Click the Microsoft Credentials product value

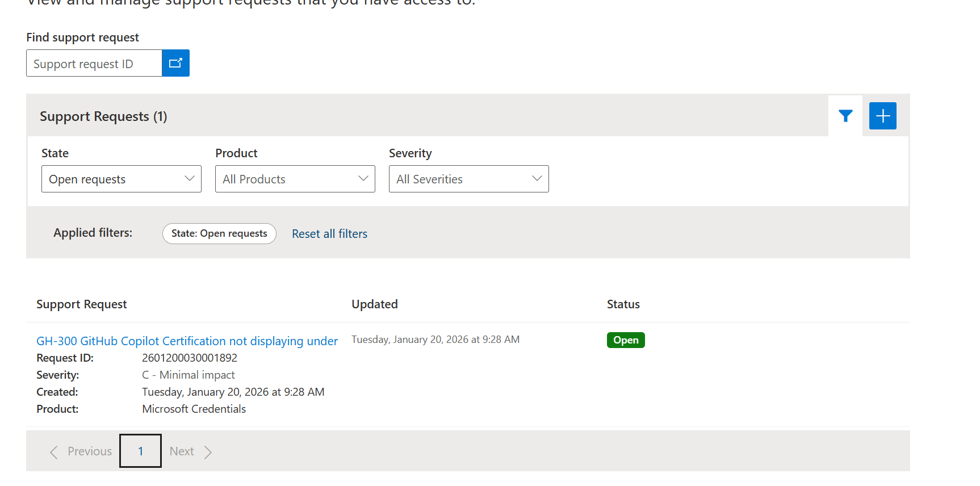(194, 409)
